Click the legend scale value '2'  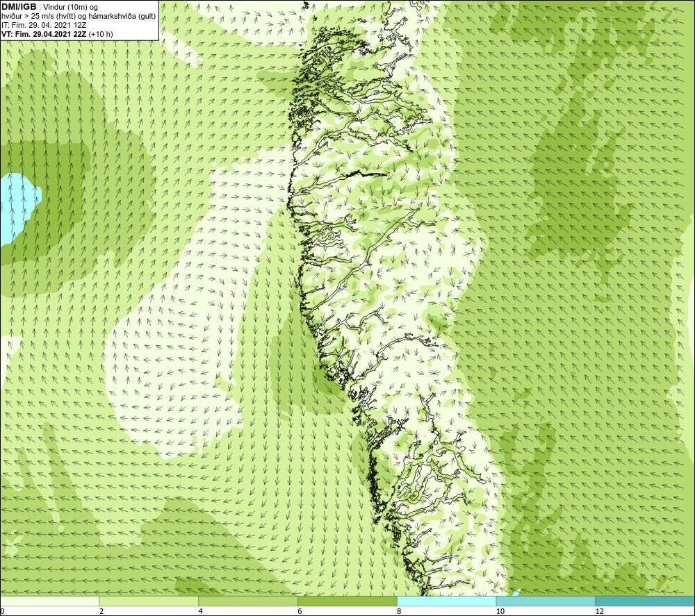click(101, 612)
